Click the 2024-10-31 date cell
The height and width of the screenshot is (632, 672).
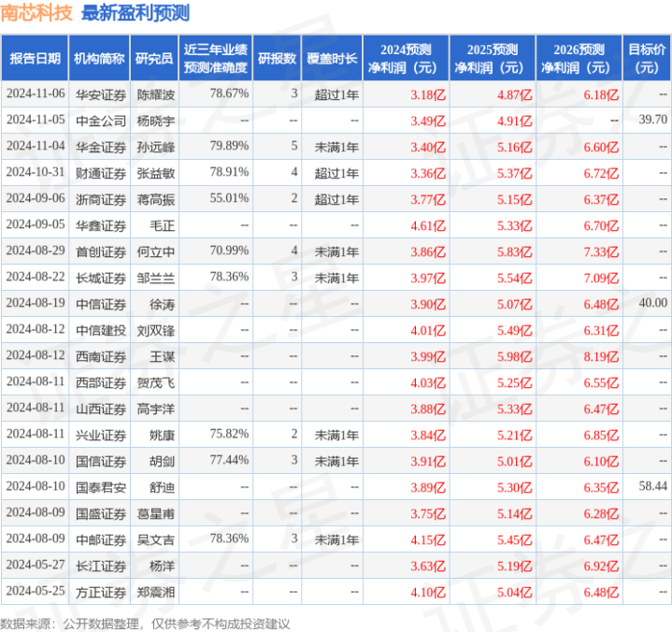pyautogui.click(x=36, y=172)
